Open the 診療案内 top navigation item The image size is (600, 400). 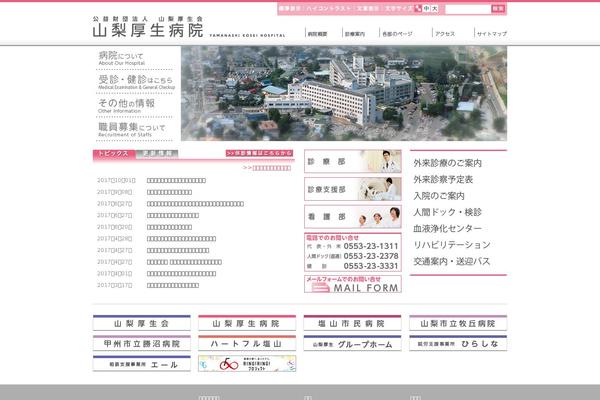click(x=355, y=34)
